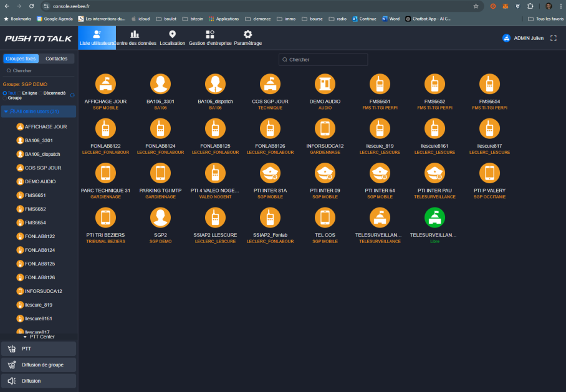Select the 'Déconnecté' radio filter

(x=42, y=93)
